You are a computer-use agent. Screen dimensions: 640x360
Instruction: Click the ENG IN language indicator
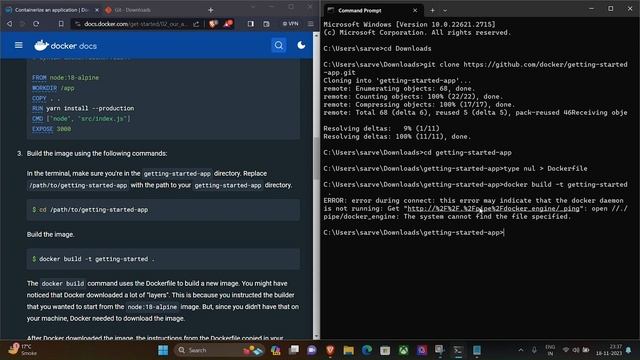click(x=550, y=350)
